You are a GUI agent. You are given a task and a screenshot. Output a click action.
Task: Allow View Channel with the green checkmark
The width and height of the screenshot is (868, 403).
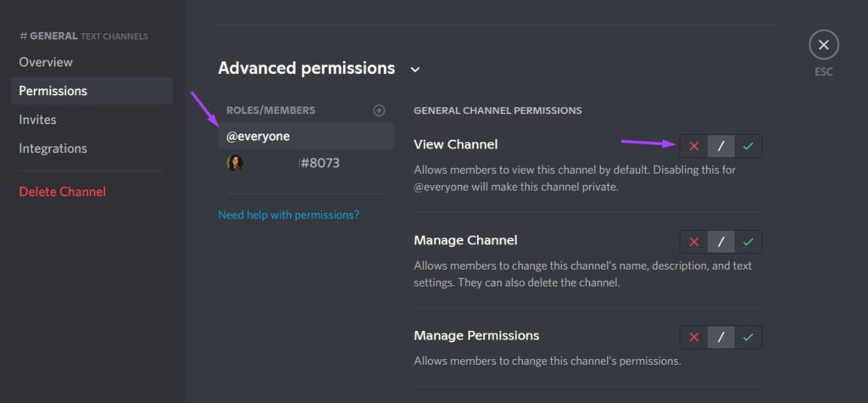tap(748, 146)
